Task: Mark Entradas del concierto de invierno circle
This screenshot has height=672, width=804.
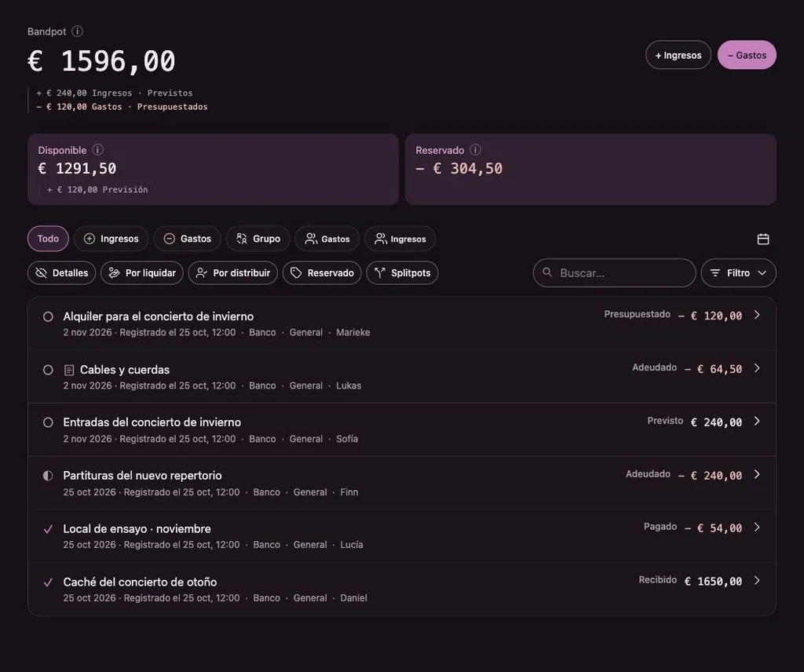Action: pos(48,422)
